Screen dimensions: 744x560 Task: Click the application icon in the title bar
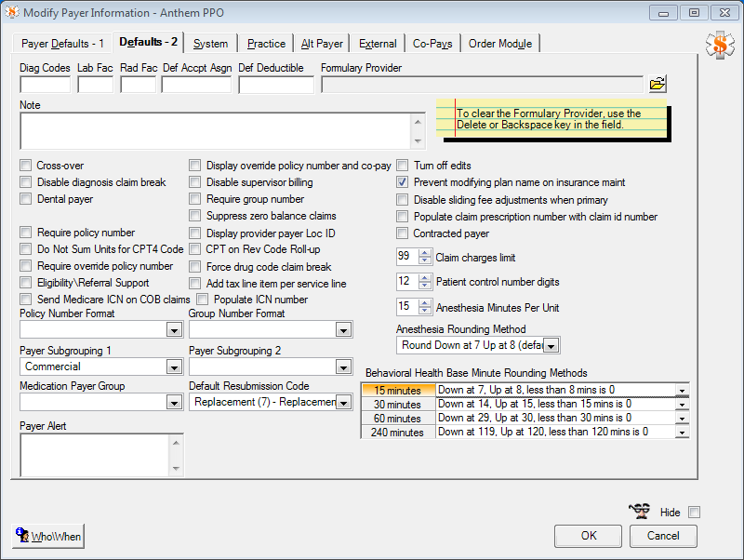tap(12, 12)
